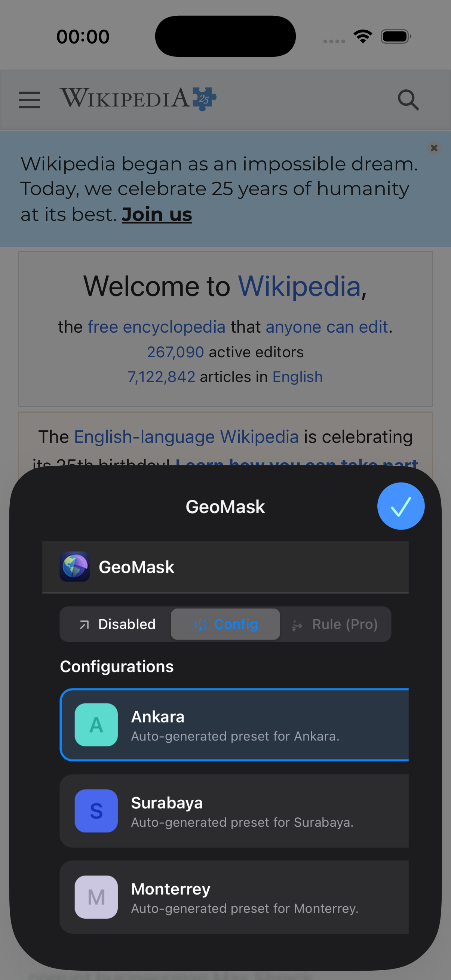Click the GeoMask globe app icon
Viewport: 451px width, 980px height.
74,567
